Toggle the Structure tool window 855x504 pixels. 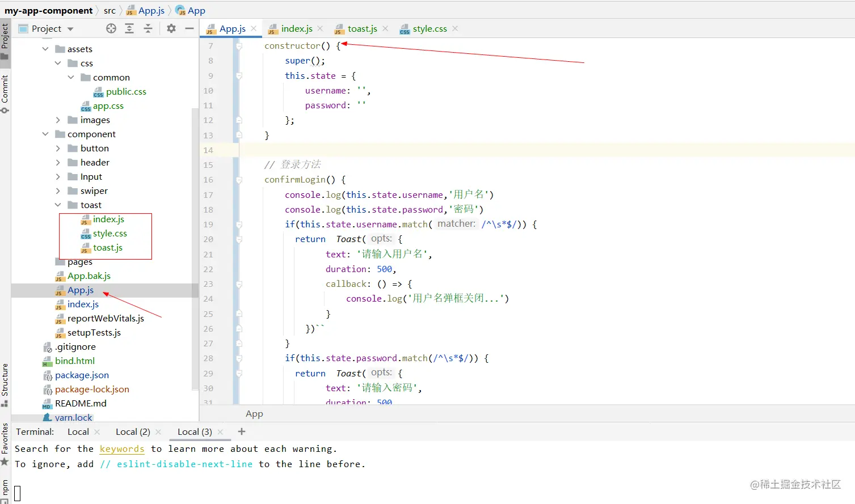(x=5, y=385)
